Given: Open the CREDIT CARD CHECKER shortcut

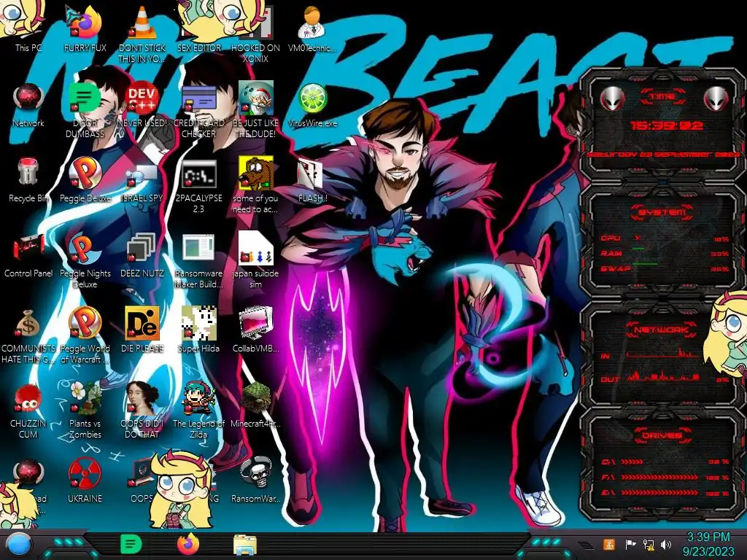Looking at the screenshot, I should pyautogui.click(x=198, y=99).
